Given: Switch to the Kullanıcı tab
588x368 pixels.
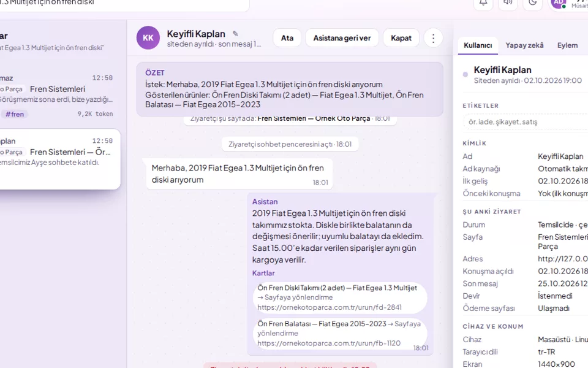Looking at the screenshot, I should click(x=478, y=45).
